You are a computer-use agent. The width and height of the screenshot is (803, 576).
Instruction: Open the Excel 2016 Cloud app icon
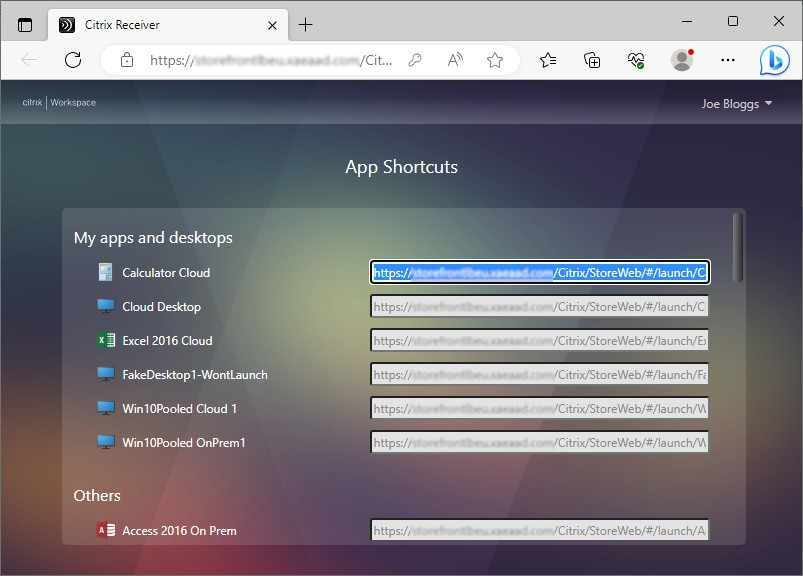[104, 340]
